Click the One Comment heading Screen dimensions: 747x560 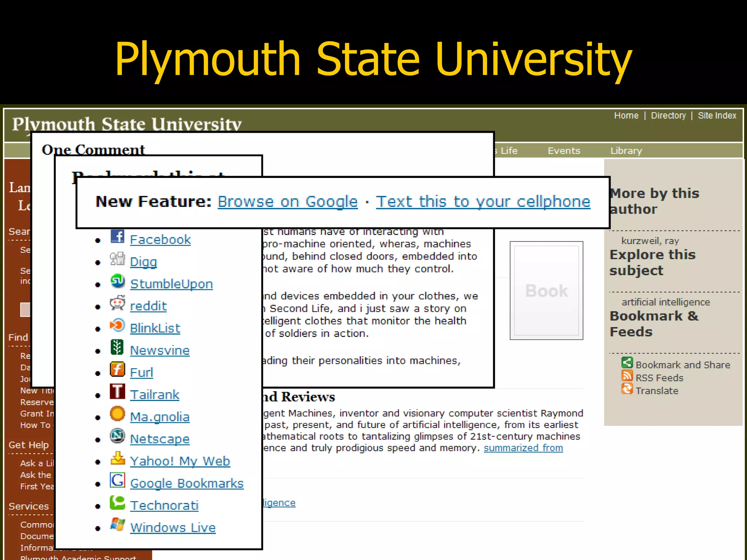tap(93, 150)
